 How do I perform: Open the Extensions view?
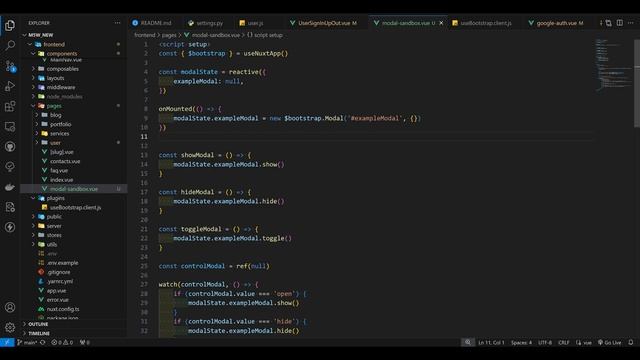pos(10,106)
